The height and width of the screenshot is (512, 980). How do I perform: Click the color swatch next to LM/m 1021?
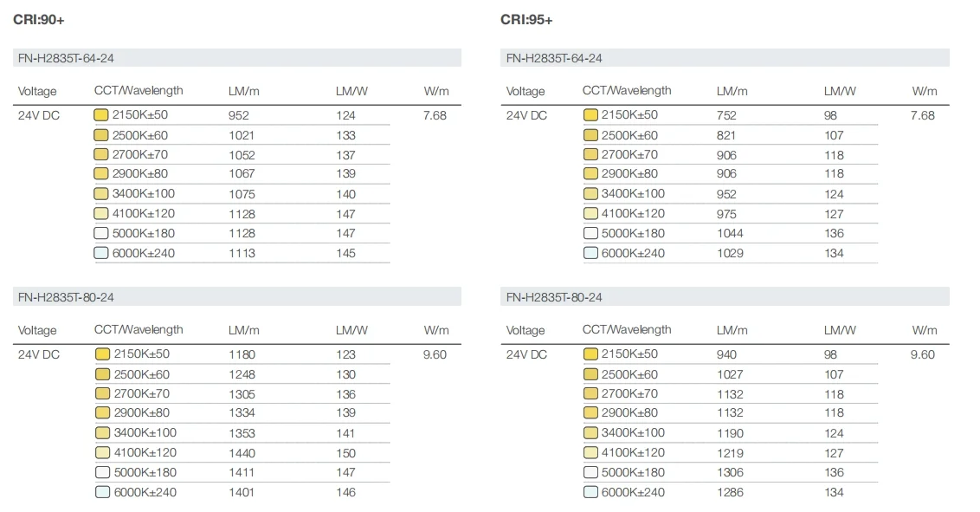[101, 135]
